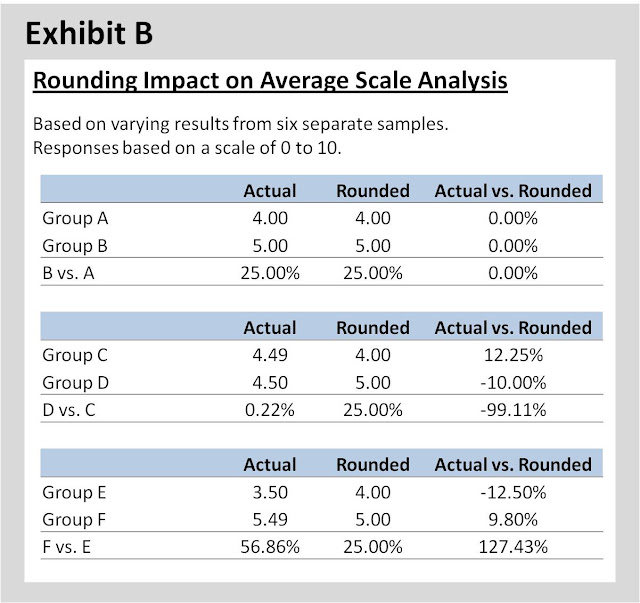Click the B vs. A row label

coord(69,273)
